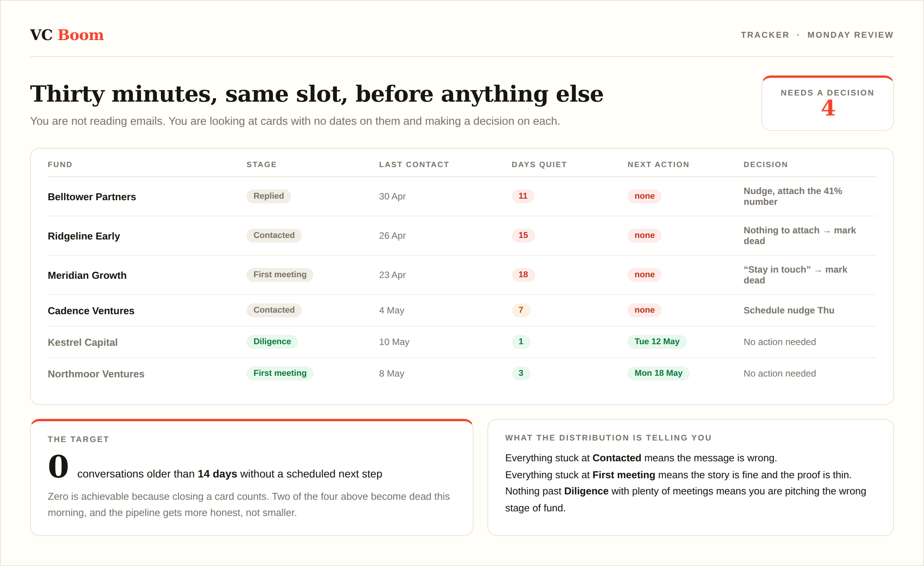This screenshot has width=924, height=566.
Task: Select the Tracker nav item
Action: (765, 35)
